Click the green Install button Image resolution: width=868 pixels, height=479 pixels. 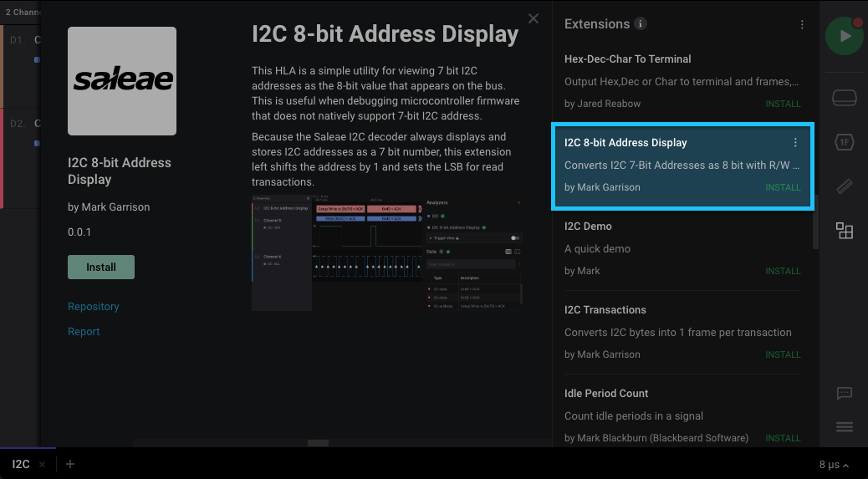[x=101, y=268]
